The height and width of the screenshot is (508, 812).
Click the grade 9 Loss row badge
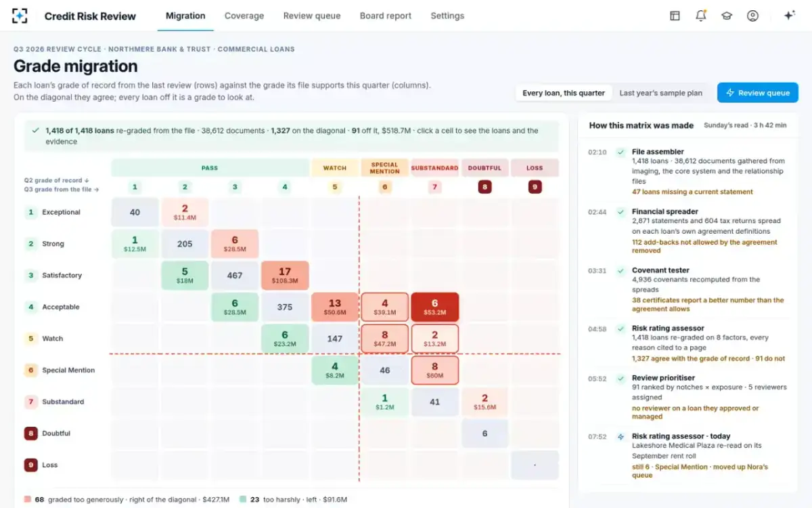30,465
